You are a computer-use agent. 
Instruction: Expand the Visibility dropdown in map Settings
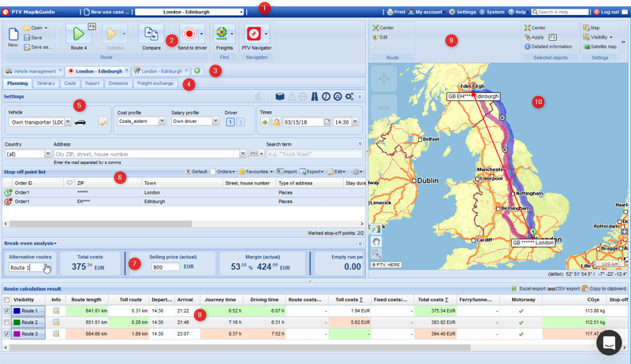pos(598,37)
